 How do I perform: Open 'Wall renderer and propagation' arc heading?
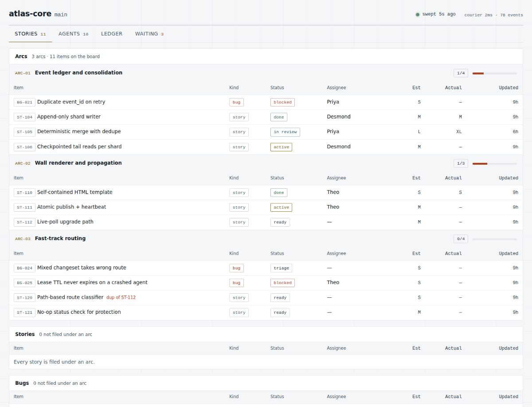pyautogui.click(x=78, y=163)
